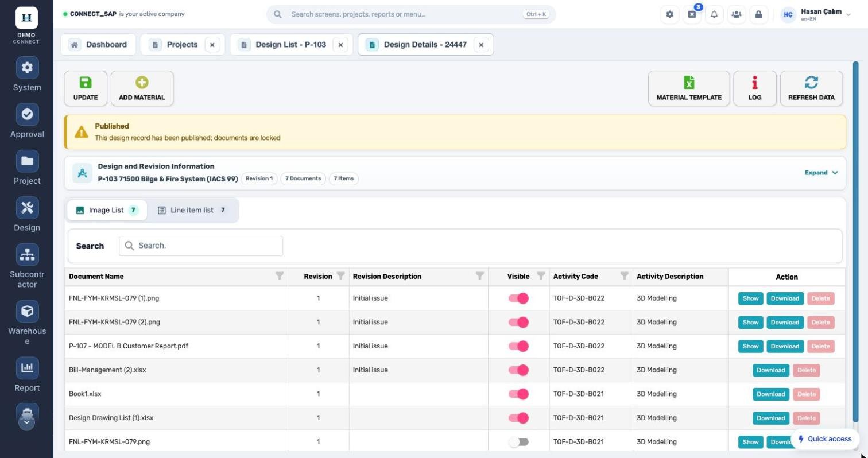Open the Log info button

pos(755,88)
